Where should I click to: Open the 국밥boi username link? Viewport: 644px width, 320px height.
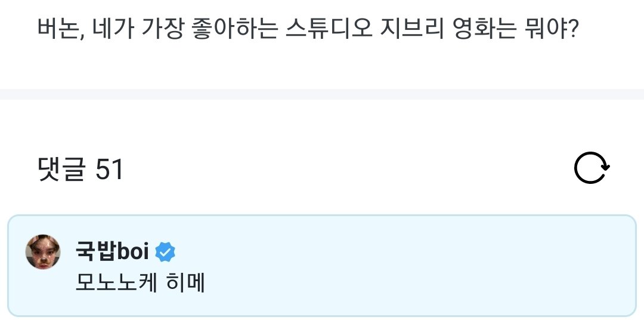[x=112, y=252]
